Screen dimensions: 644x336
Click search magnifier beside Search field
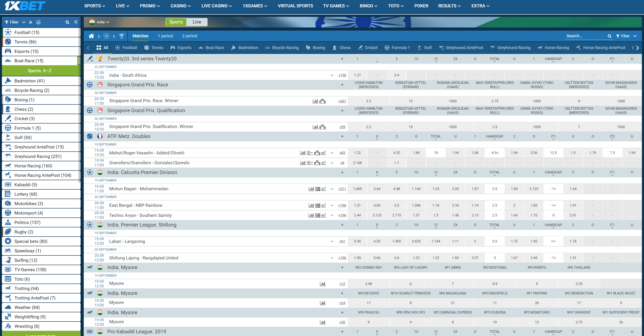coord(609,36)
